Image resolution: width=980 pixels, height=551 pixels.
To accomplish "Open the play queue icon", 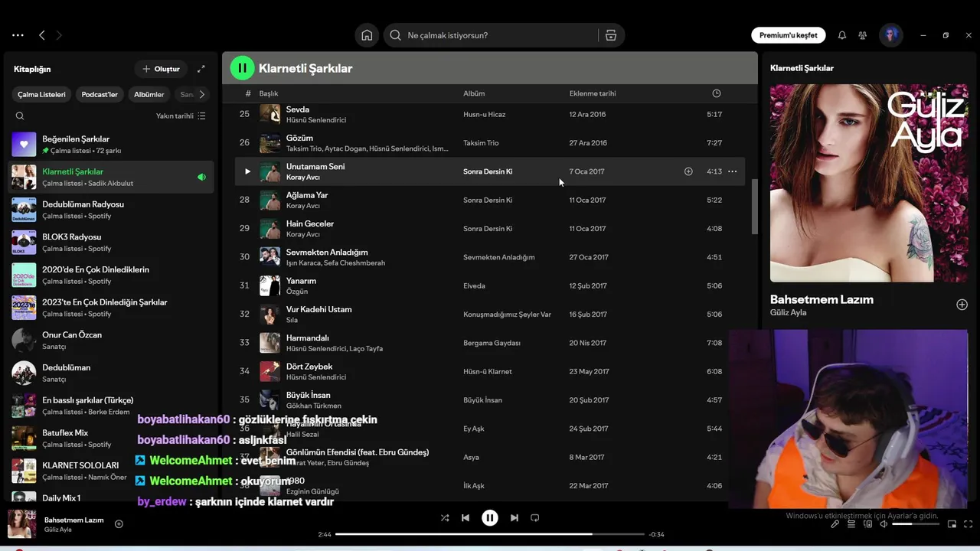I will coord(851,524).
